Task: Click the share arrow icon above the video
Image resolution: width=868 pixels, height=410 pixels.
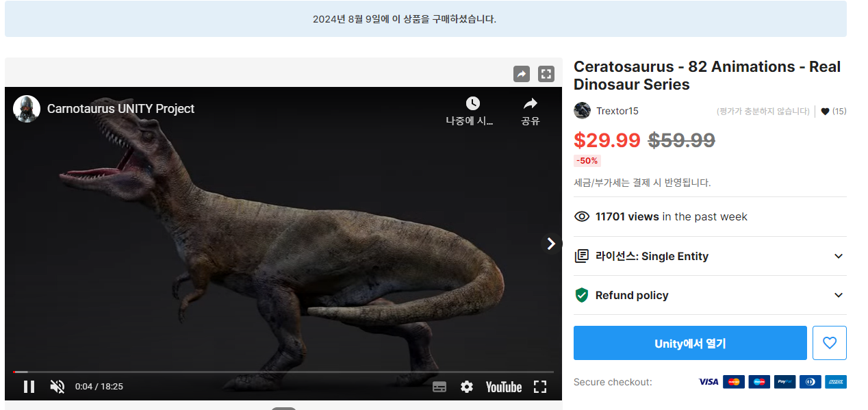Action: pos(522,74)
